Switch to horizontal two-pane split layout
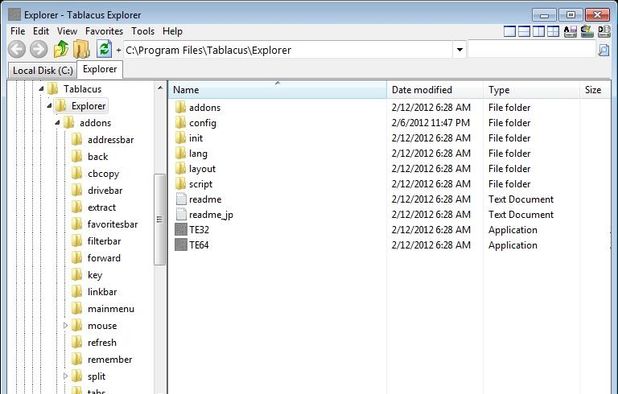 click(x=524, y=32)
